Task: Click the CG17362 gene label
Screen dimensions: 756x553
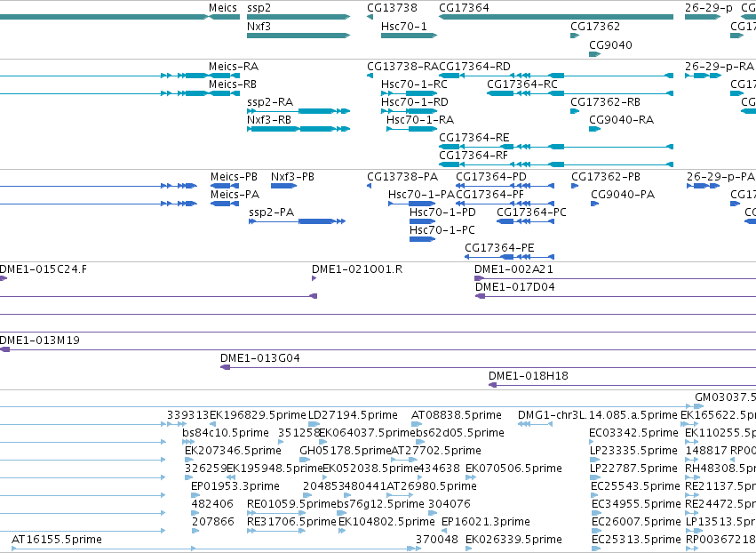Action: pos(595,27)
